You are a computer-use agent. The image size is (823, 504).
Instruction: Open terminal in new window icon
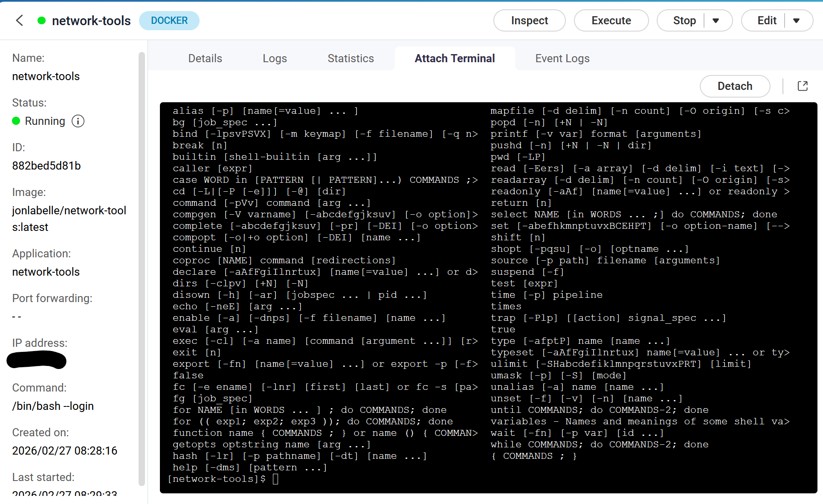click(x=803, y=86)
